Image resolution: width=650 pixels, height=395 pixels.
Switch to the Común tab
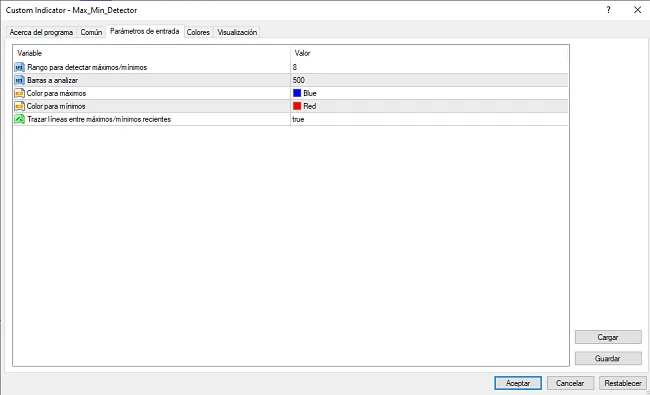click(x=91, y=32)
